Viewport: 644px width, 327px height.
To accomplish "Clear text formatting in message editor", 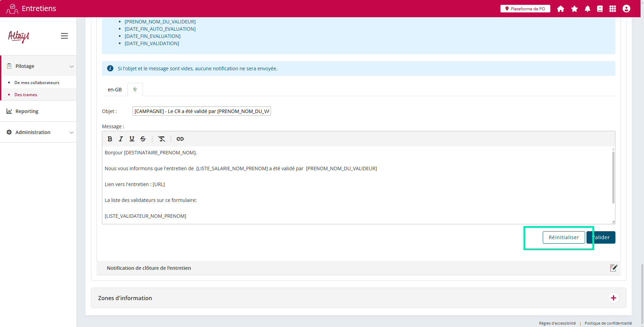I will [162, 139].
